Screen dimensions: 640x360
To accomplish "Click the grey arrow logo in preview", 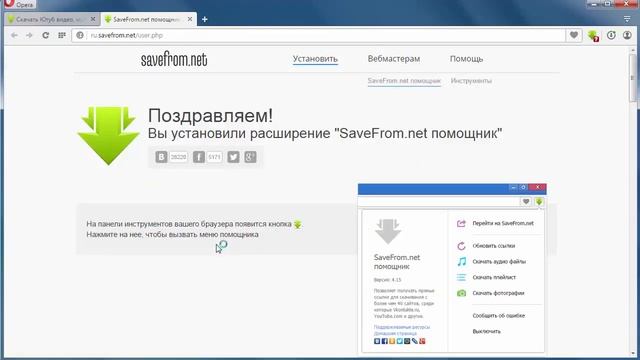I will (388, 231).
